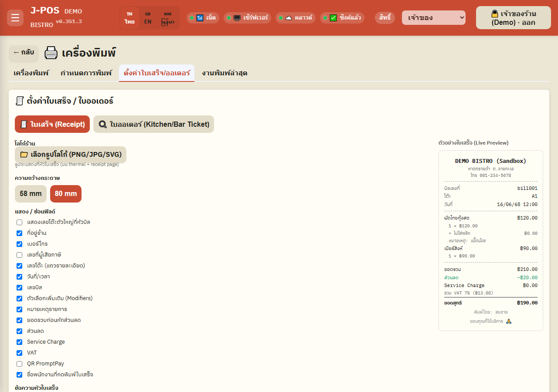Click the magnifier icon on the Kitchen/Bar Ticket button

(x=103, y=124)
